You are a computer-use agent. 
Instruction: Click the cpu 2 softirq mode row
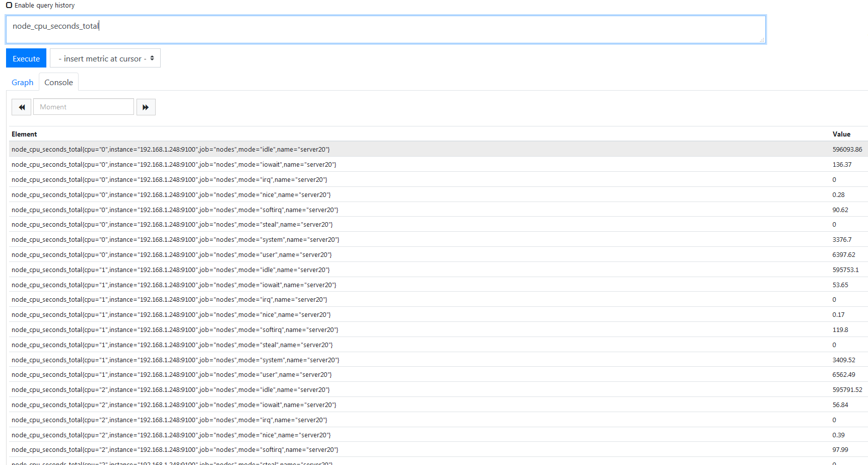tap(175, 450)
